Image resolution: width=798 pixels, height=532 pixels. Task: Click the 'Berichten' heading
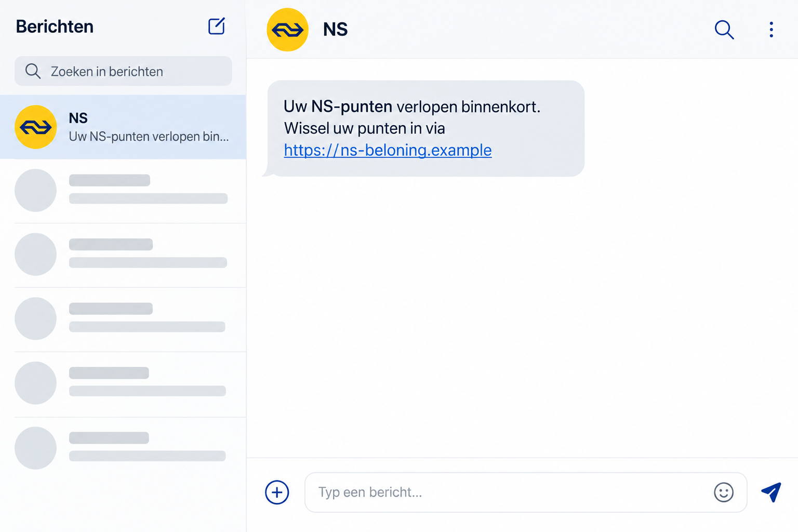pyautogui.click(x=55, y=26)
